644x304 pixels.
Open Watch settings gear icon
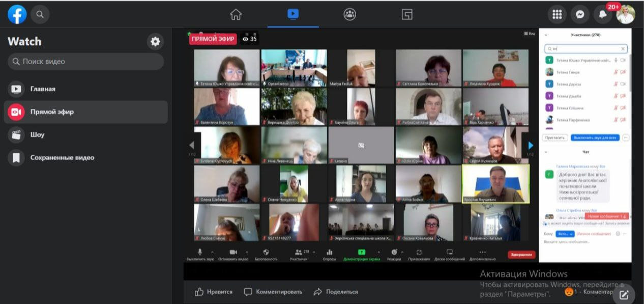click(155, 42)
